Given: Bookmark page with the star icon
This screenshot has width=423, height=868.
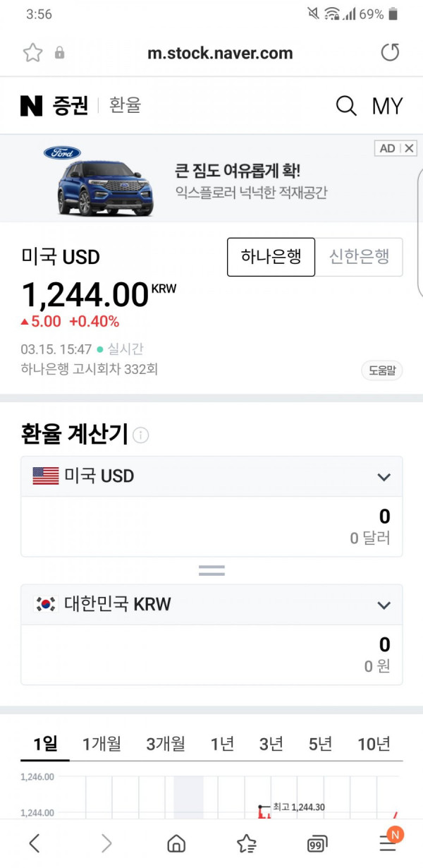Looking at the screenshot, I should pos(32,53).
